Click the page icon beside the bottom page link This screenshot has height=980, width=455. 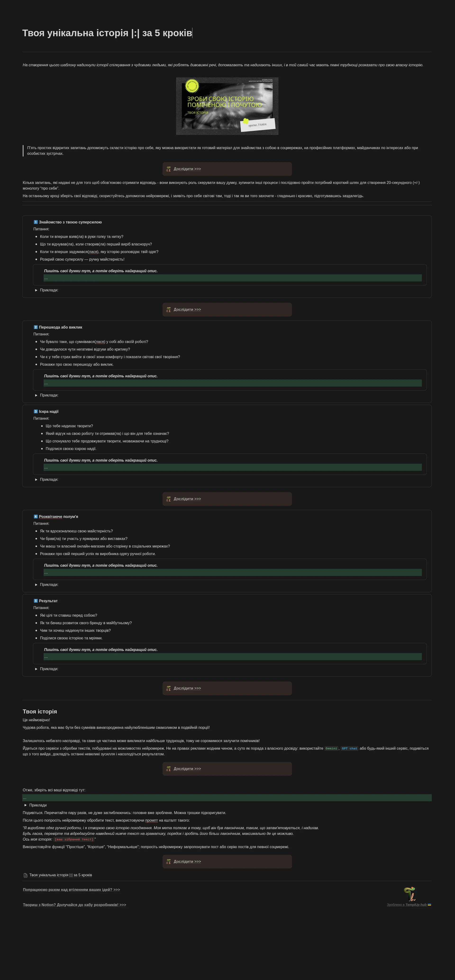(26, 875)
